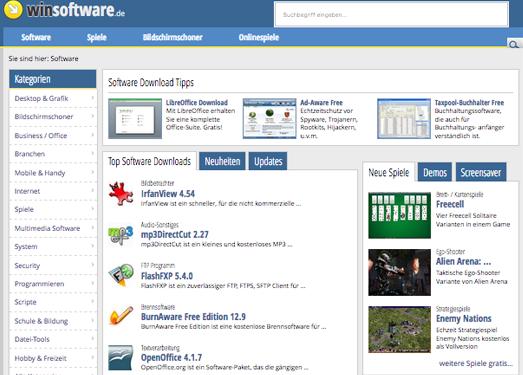Viewport: 523px width, 375px height.
Task: Open the Datei-Tools category
Action: pyautogui.click(x=32, y=339)
